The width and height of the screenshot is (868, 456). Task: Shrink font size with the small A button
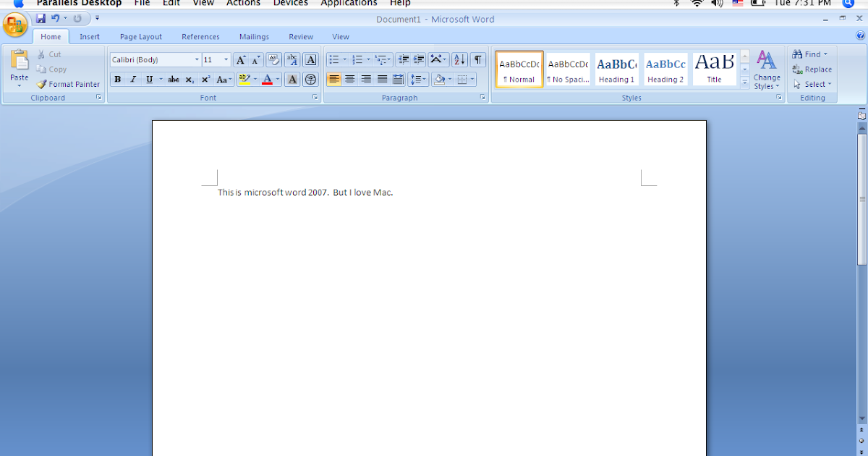coord(255,59)
